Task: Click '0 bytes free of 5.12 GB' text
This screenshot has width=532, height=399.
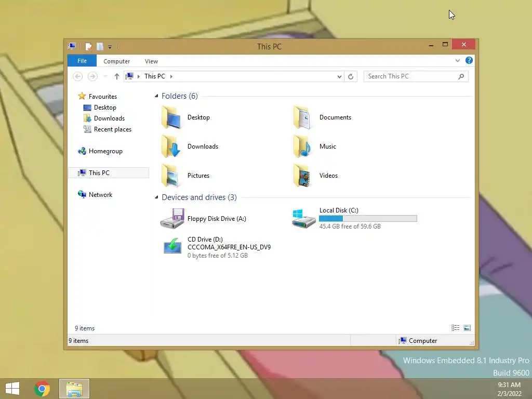Action: 218,256
